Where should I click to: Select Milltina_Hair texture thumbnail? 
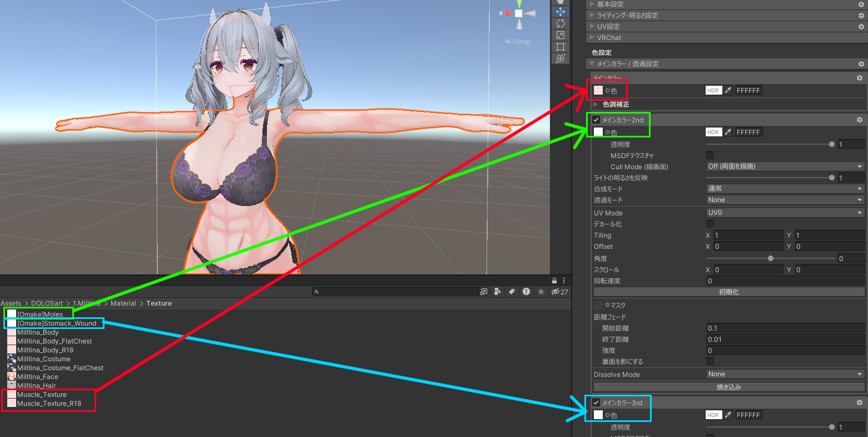[x=12, y=386]
